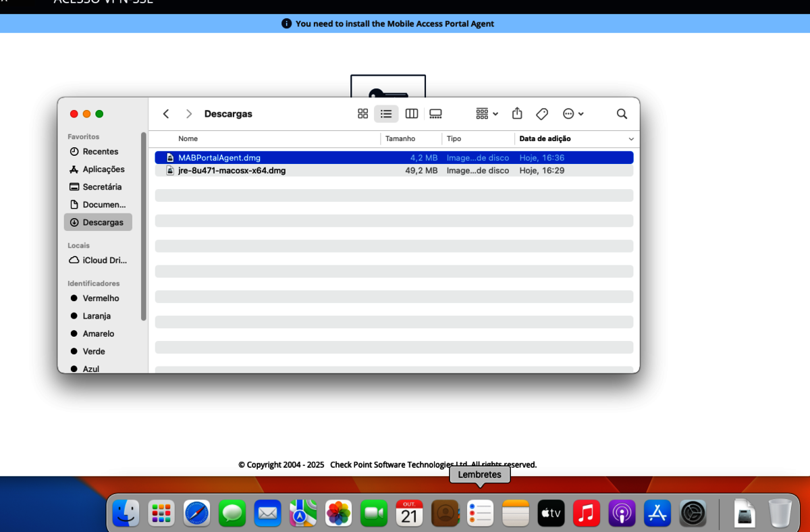Click the Share icon in Finder toolbar
810x532 pixels.
(x=517, y=114)
